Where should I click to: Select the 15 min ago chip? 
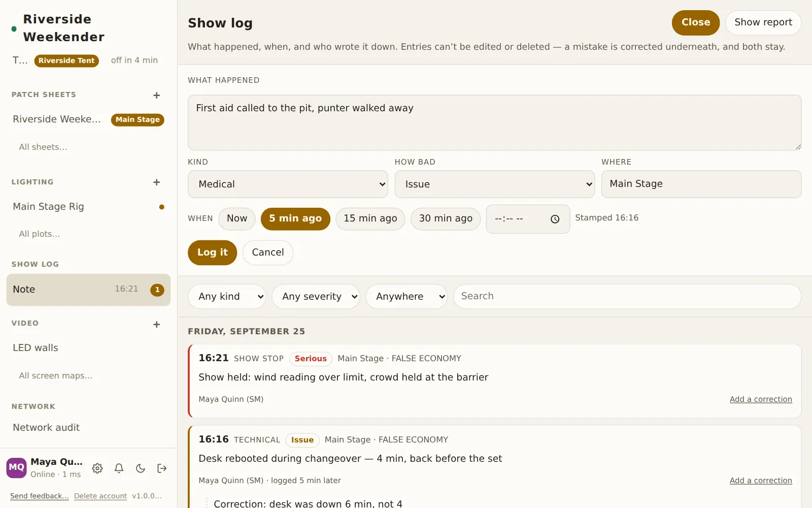[x=370, y=219]
